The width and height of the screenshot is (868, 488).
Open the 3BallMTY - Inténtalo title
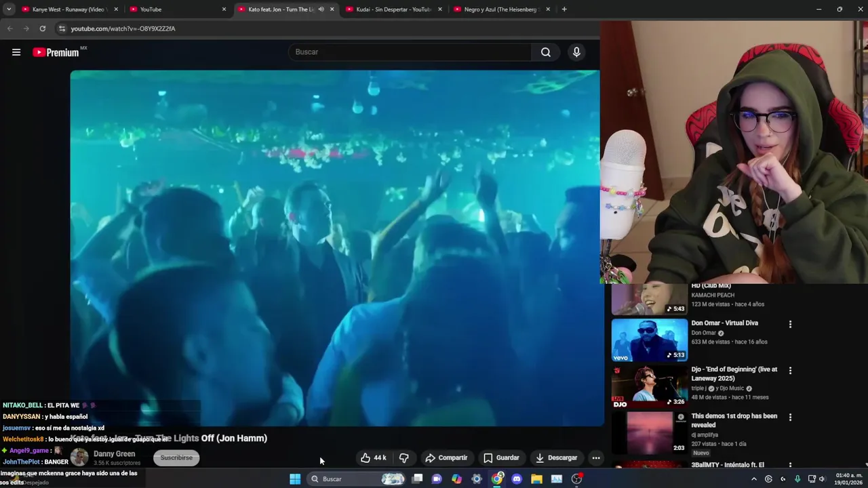pos(728,465)
